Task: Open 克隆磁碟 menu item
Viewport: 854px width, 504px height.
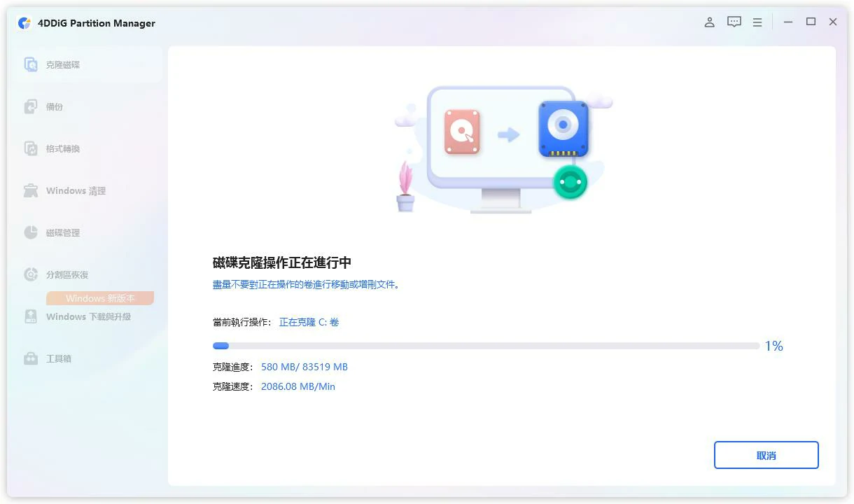Action: tap(86, 64)
